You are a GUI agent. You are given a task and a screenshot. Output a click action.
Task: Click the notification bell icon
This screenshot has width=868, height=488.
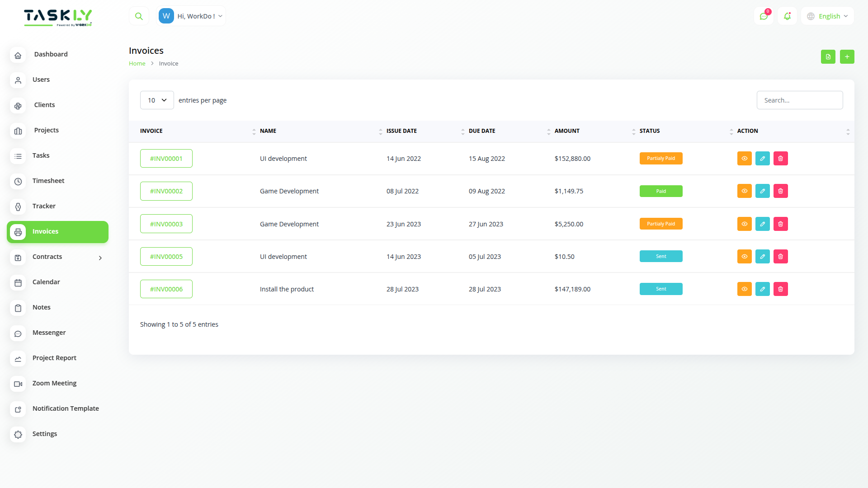(788, 16)
